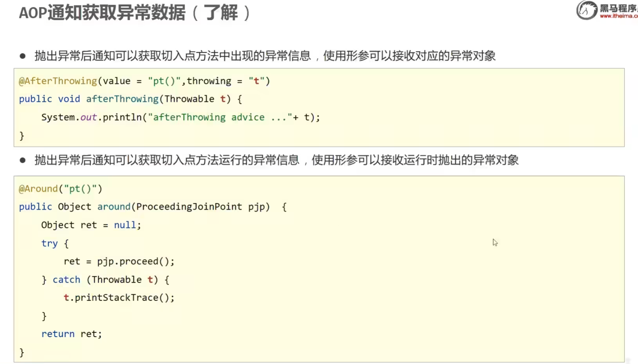
Task: Click the '（了解）' part of the title
Action: pyautogui.click(x=221, y=13)
